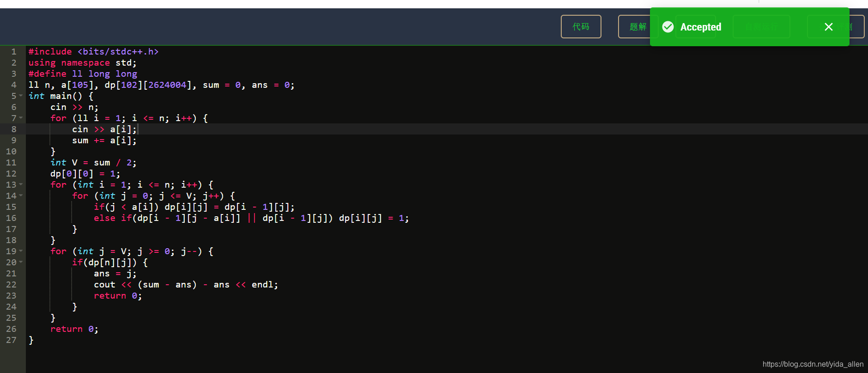Viewport: 868px width, 373px height.
Task: Click line number 8 in the gutter
Action: coord(14,129)
